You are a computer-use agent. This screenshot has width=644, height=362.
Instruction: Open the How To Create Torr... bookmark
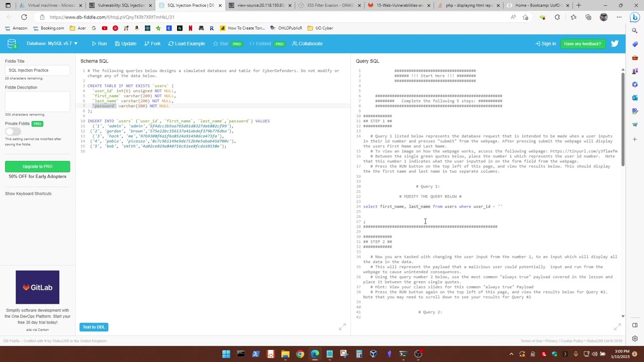click(243, 28)
